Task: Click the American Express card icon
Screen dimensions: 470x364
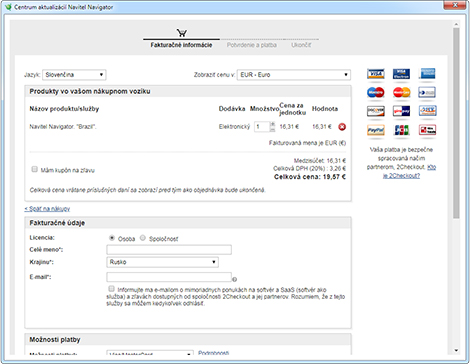Action: (x=427, y=74)
